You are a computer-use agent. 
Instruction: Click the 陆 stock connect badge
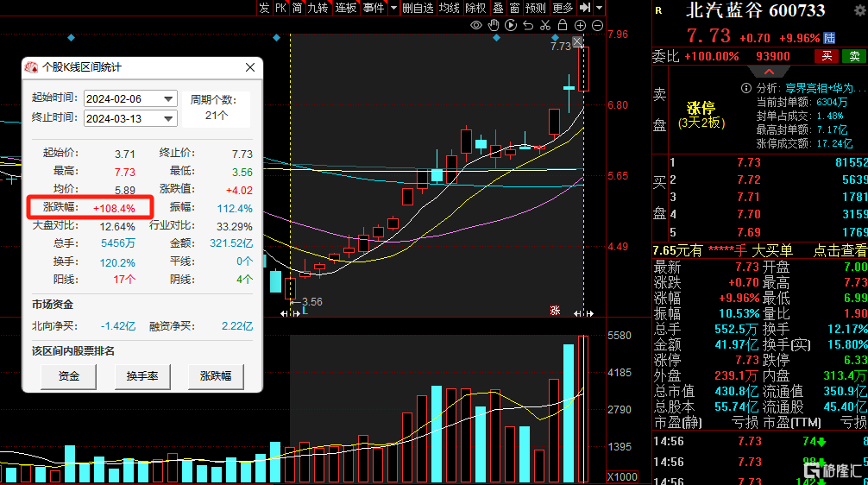point(829,38)
